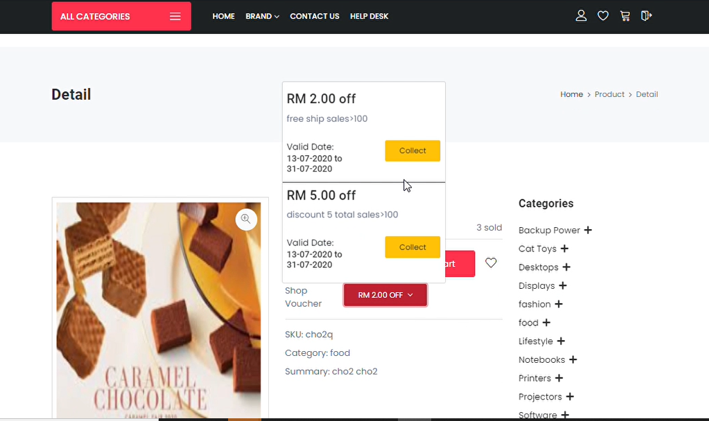The image size is (709, 421).
Task: Open the Contact Us page
Action: pos(314,16)
